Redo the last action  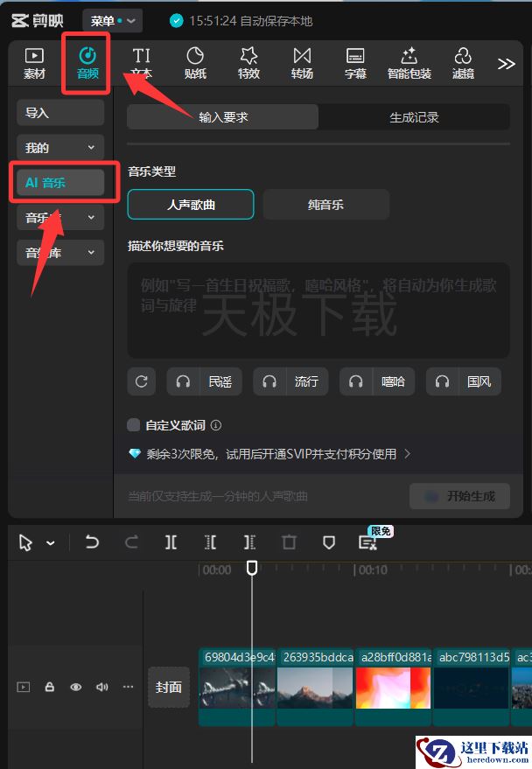(131, 542)
